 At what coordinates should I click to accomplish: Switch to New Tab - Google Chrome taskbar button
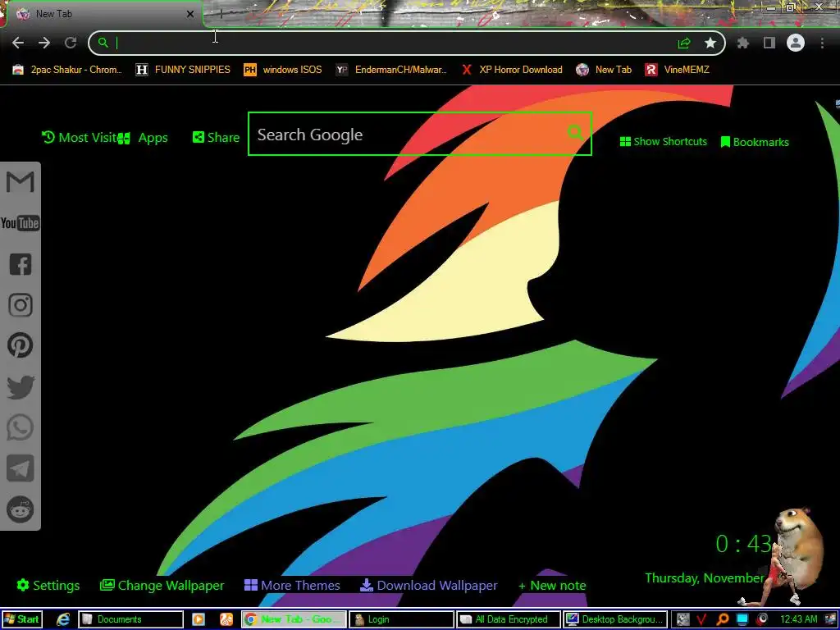[293, 619]
